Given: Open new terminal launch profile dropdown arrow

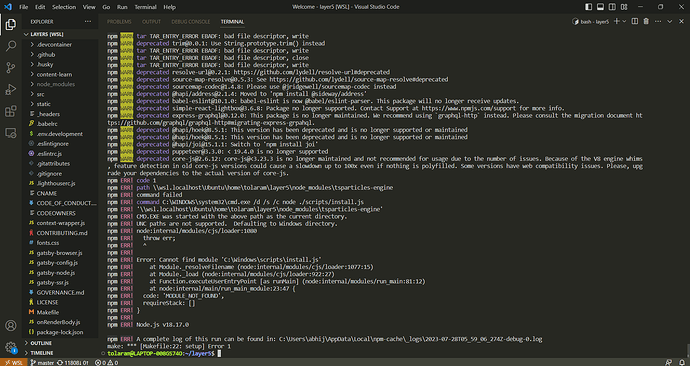Looking at the screenshot, I should (624, 22).
